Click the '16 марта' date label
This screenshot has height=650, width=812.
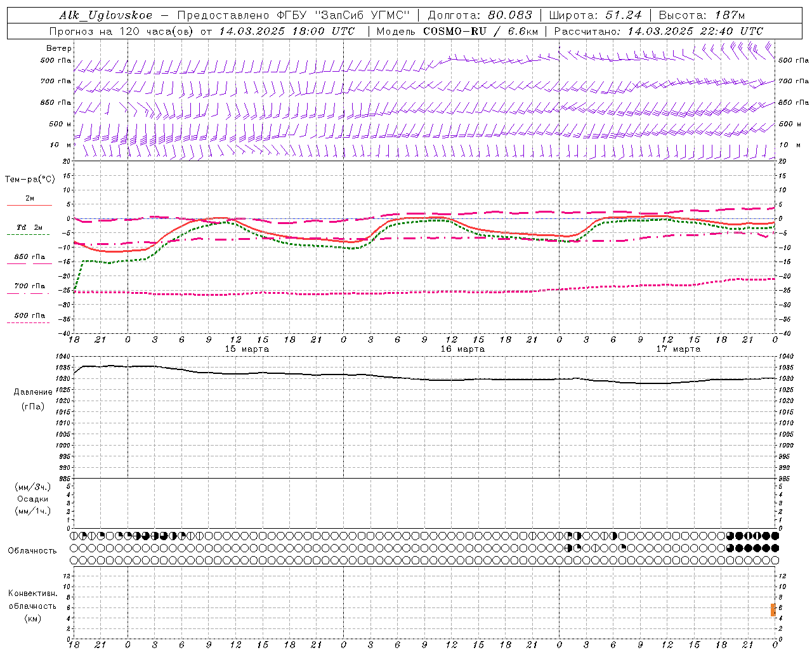coord(462,349)
